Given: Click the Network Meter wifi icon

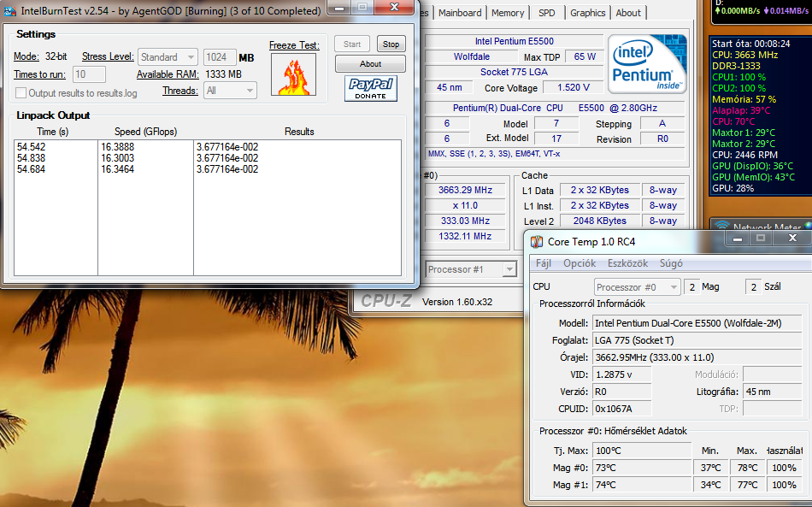Looking at the screenshot, I should [721, 227].
